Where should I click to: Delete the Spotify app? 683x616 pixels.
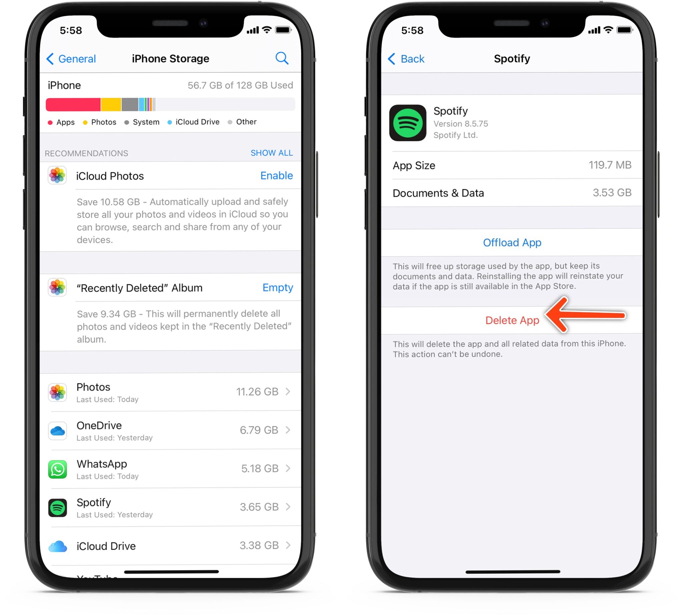point(512,320)
